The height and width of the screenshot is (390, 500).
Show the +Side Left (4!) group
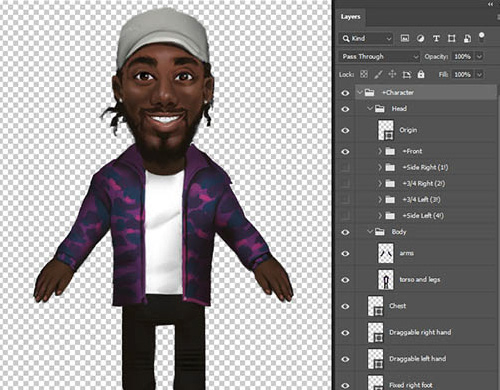pyautogui.click(x=345, y=216)
